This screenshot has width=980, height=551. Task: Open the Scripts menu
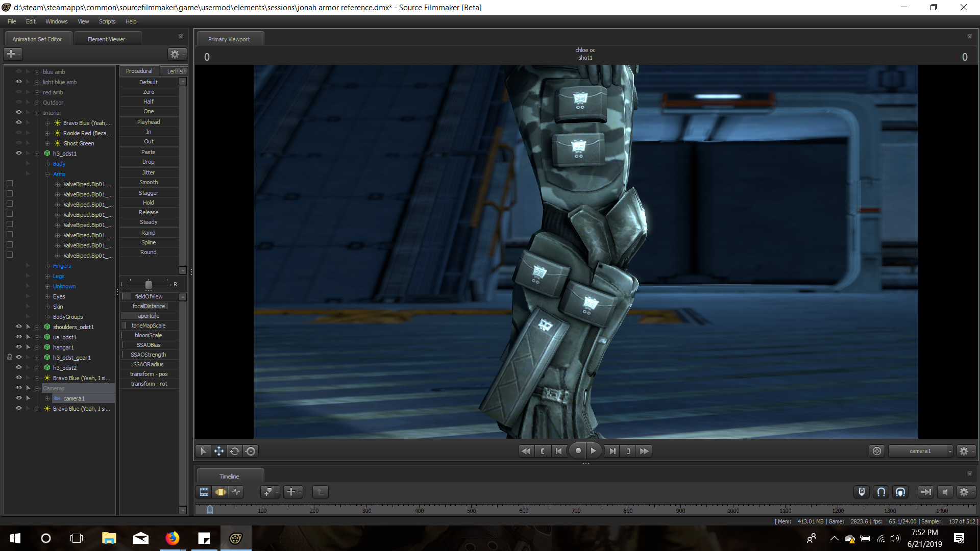tap(107, 21)
